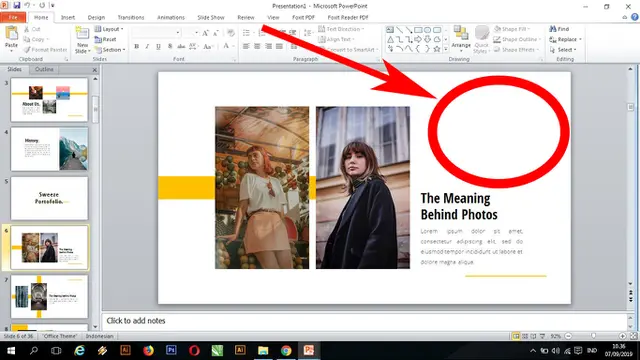Switch to the Outline pane tab

(x=44, y=69)
